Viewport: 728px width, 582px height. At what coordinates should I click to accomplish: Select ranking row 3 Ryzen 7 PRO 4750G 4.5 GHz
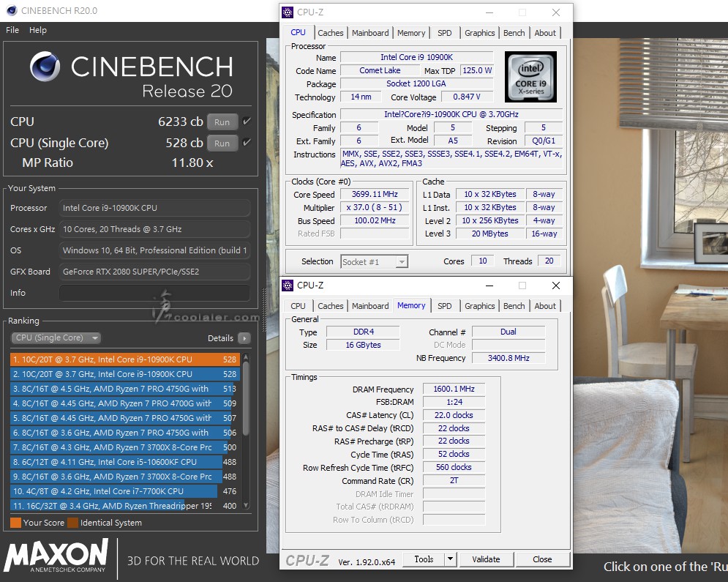(x=124, y=389)
